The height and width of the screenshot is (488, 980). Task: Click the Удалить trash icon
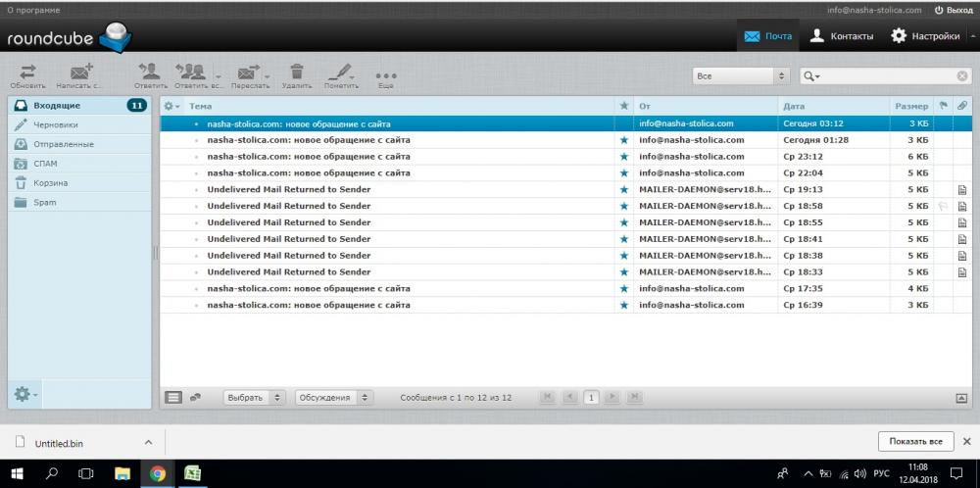(296, 72)
